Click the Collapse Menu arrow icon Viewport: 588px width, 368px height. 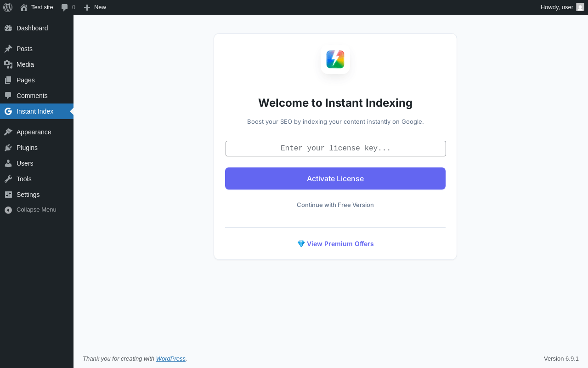tap(8, 210)
